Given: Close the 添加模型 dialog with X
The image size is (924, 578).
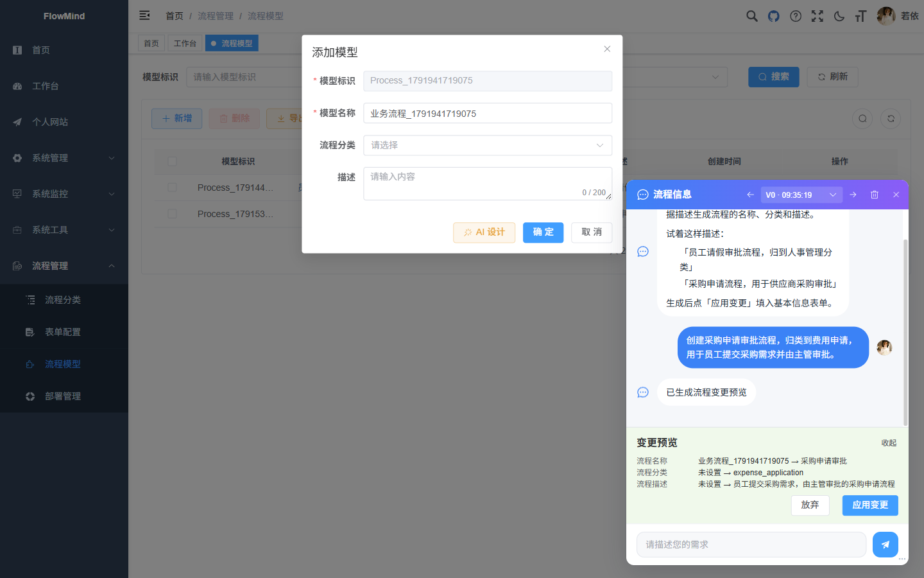Looking at the screenshot, I should (x=607, y=49).
